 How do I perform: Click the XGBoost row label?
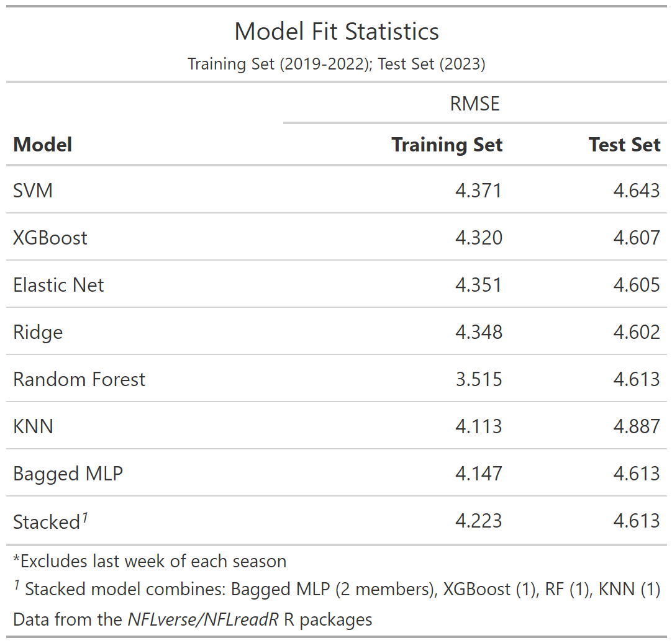(x=50, y=238)
